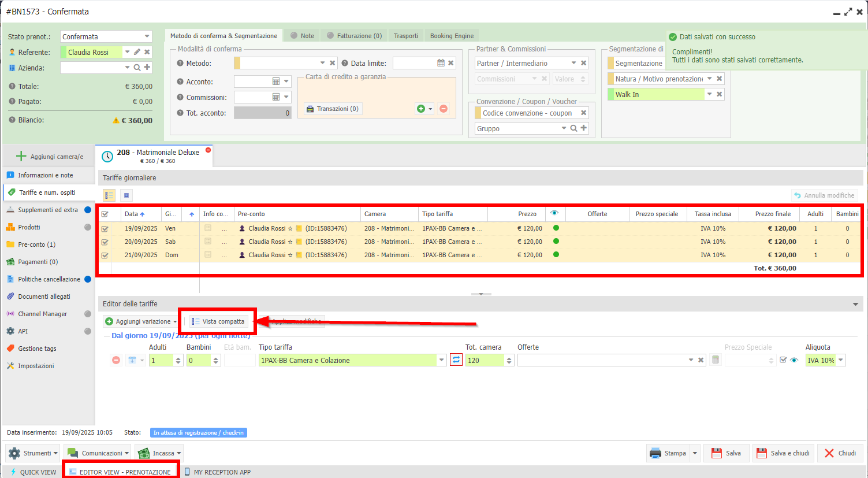The image size is (868, 478).
Task: Remove room 208 tab with red icon
Action: (x=208, y=150)
